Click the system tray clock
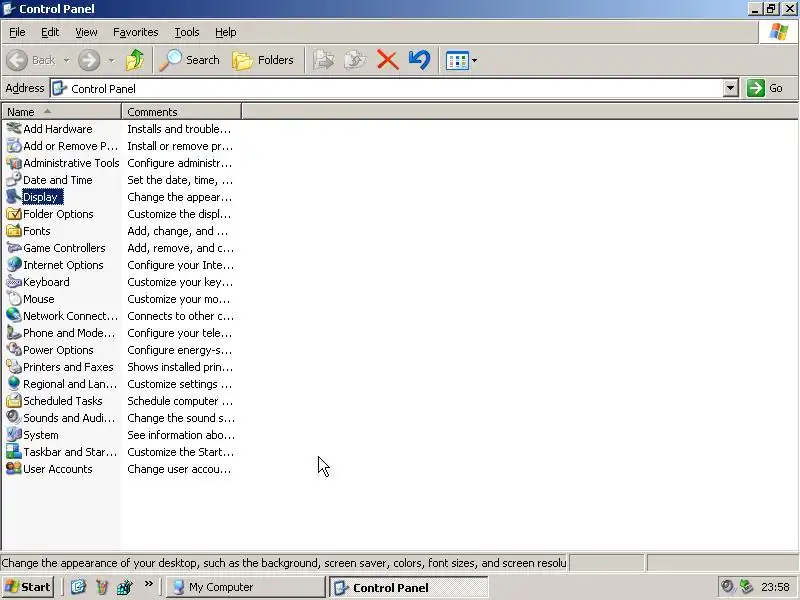The width and height of the screenshot is (800, 600). pyautogui.click(x=775, y=587)
